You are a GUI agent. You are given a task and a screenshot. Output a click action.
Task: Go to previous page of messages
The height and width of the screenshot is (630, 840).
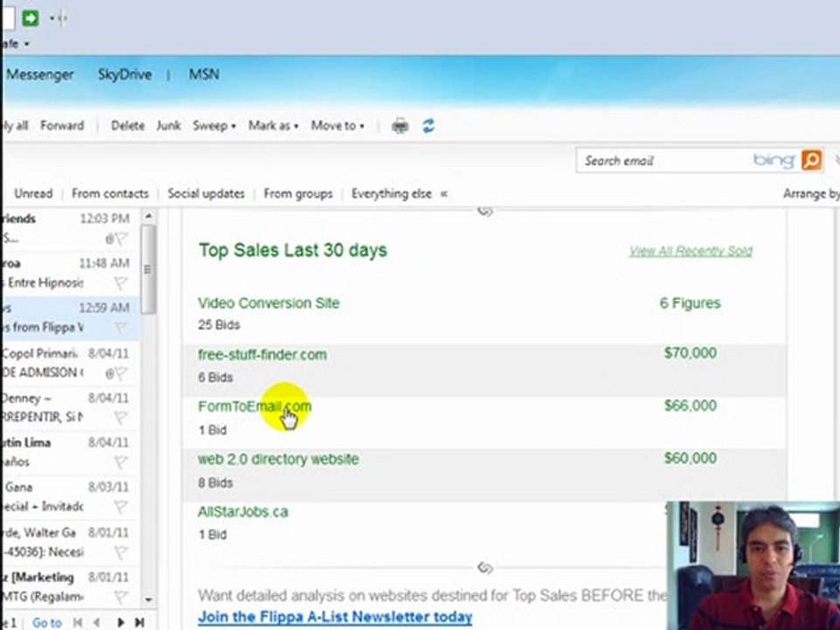(x=97, y=622)
